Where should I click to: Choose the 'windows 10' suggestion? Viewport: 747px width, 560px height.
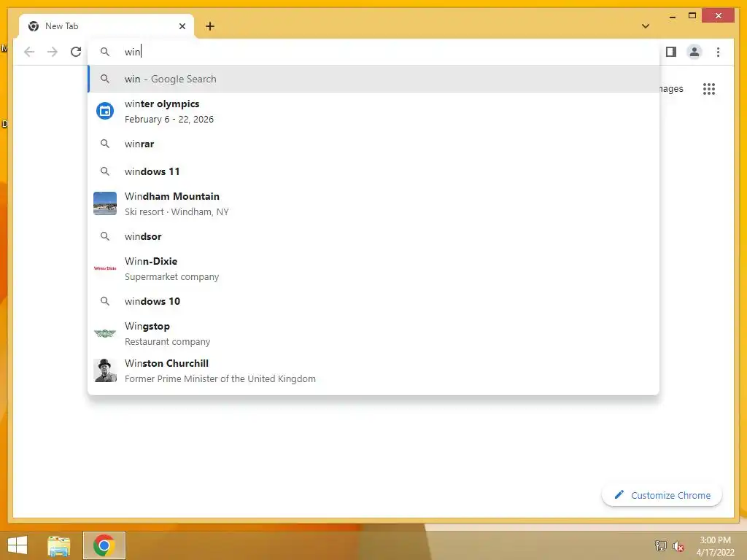pyautogui.click(x=373, y=301)
